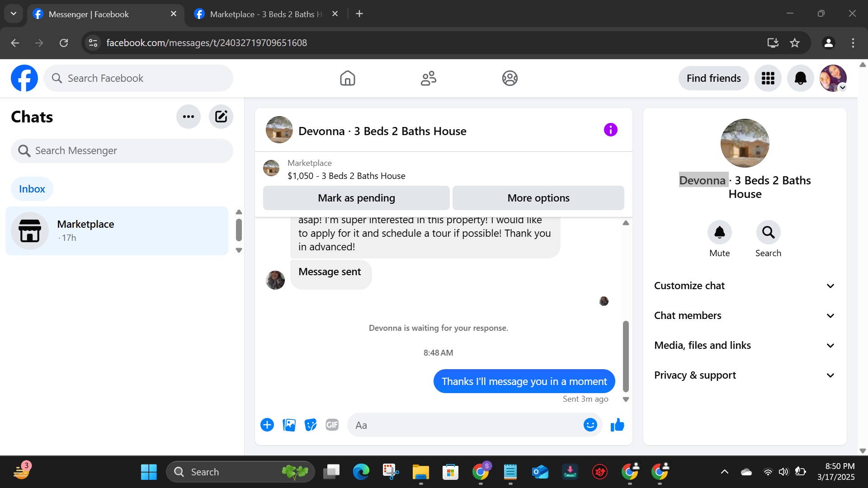
Task: Click the conversation scrollbar thumb
Action: (x=626, y=356)
